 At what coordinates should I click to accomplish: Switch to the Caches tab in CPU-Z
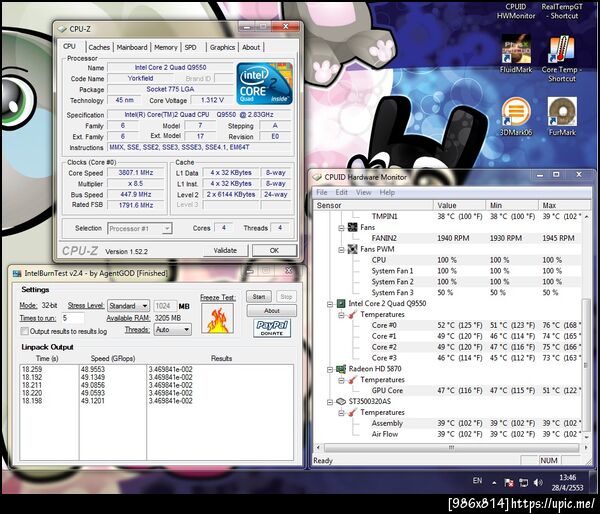coord(99,47)
